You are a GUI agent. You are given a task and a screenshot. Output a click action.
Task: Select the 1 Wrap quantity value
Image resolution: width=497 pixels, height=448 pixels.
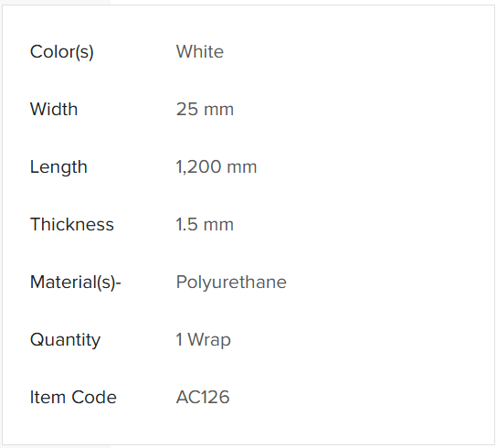[204, 340]
